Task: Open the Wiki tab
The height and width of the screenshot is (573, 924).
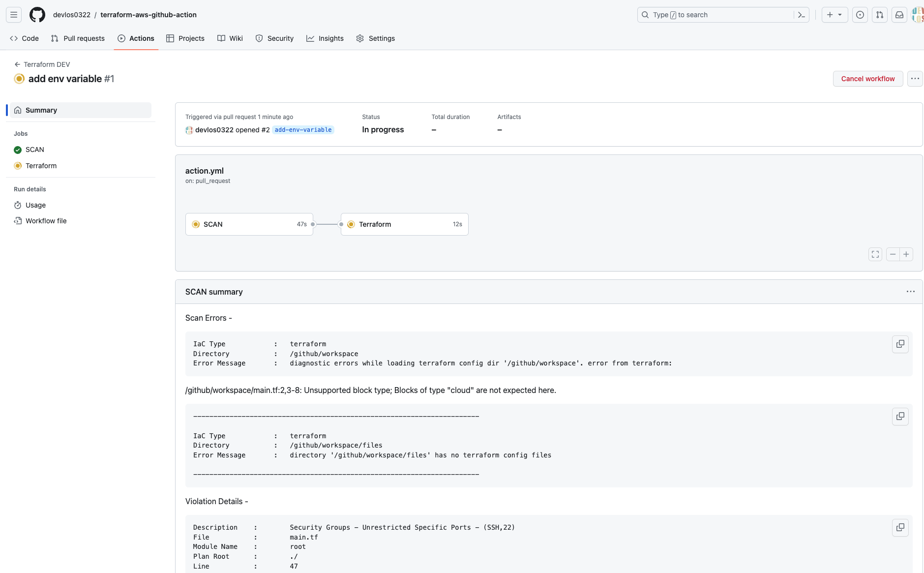Action: [x=230, y=38]
